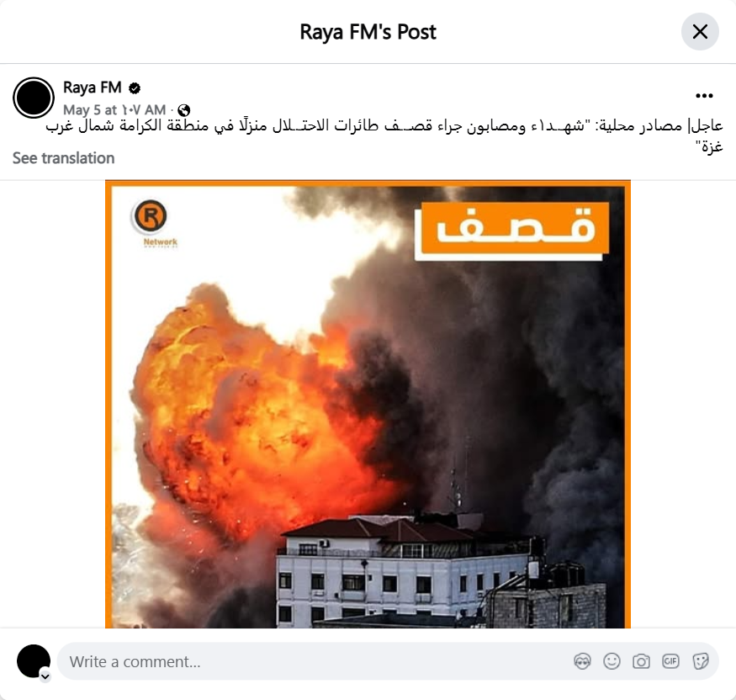This screenshot has width=736, height=700.
Task: Attach a photo using the camera icon
Action: (x=641, y=661)
